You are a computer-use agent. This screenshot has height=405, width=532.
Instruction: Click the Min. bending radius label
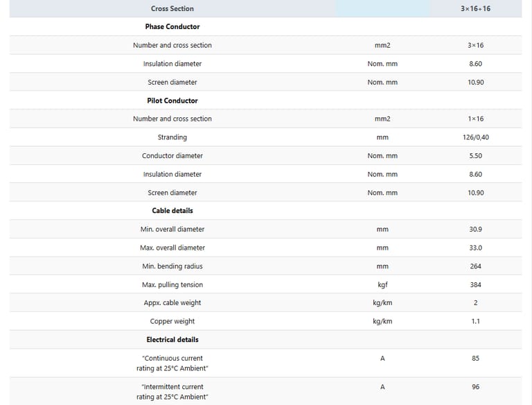172,266
